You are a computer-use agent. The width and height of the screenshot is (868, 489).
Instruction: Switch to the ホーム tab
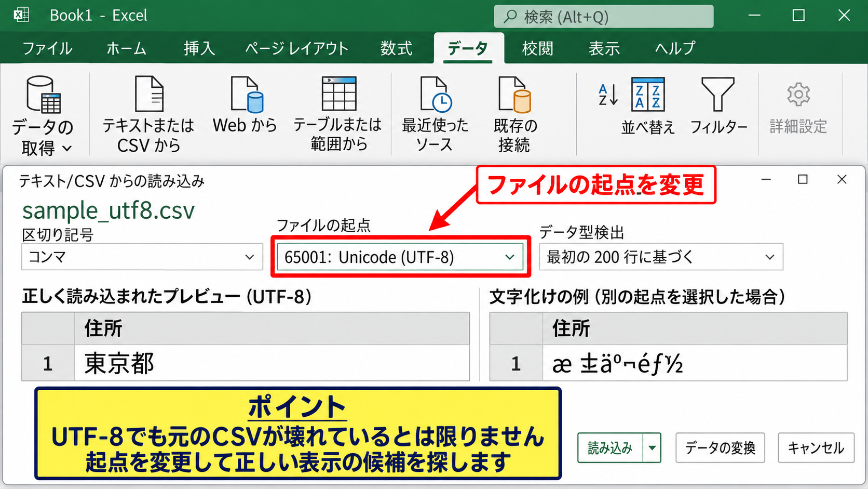(x=126, y=48)
